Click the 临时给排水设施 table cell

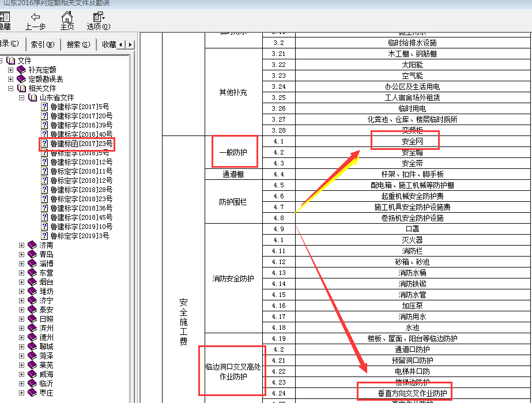pos(413,43)
